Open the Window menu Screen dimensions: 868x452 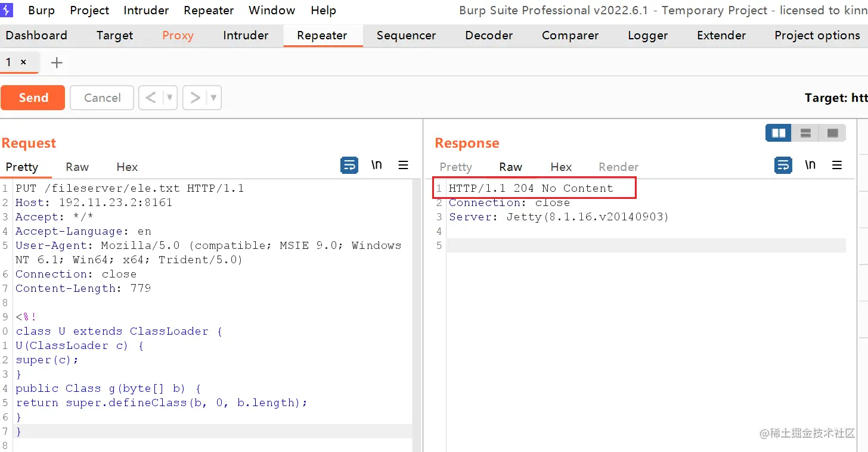272,10
